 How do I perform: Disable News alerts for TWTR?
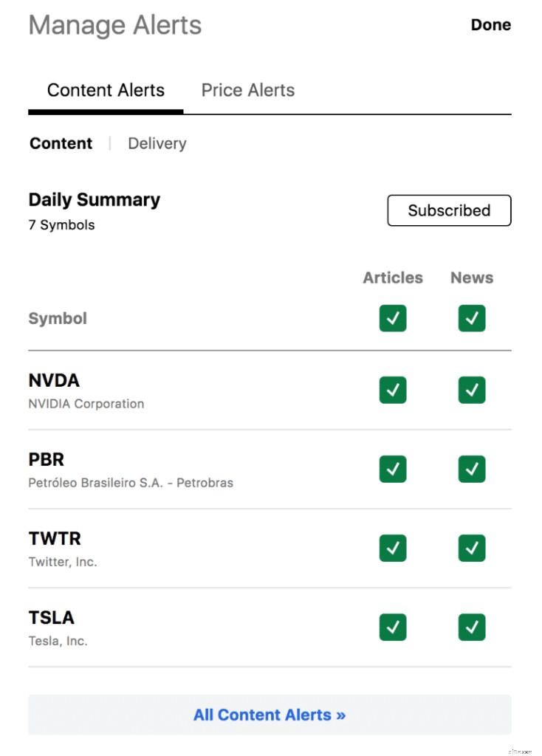click(x=472, y=548)
